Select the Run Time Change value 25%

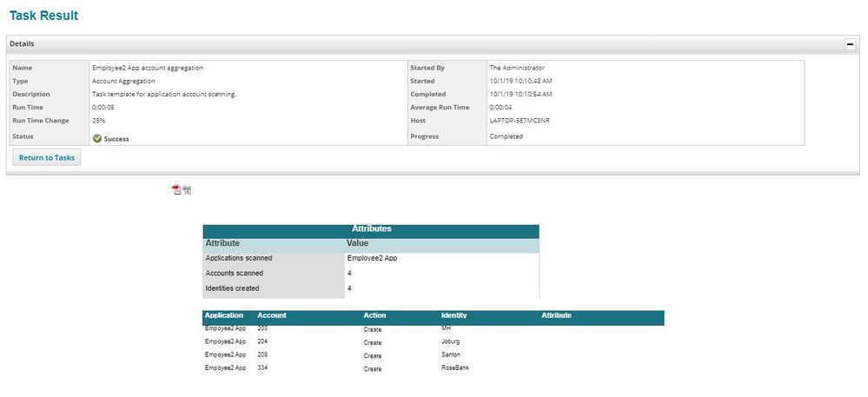tap(98, 120)
